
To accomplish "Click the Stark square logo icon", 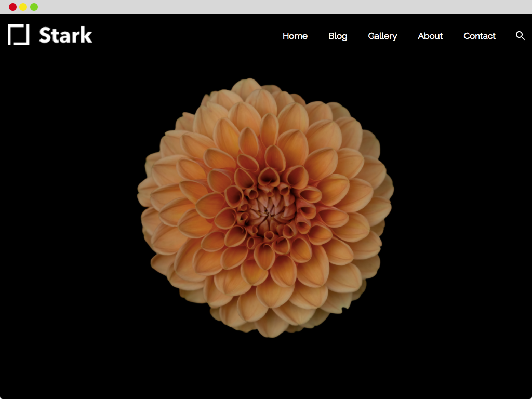I will click(18, 35).
